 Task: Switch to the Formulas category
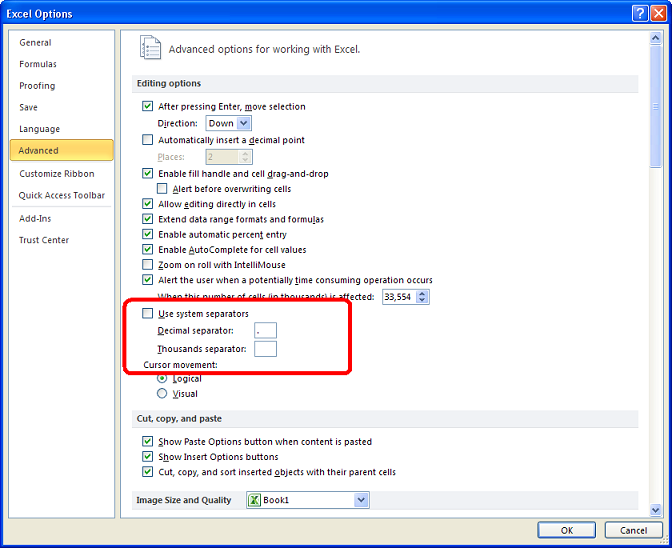pos(38,64)
